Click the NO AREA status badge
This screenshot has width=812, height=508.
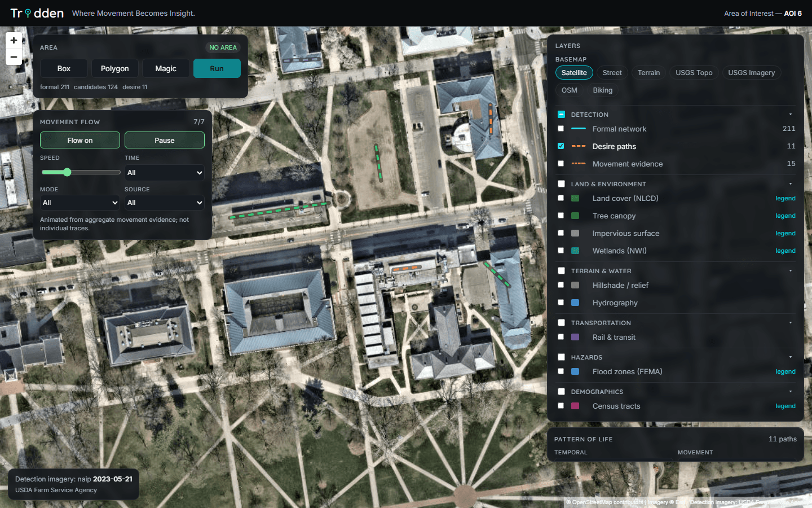[x=223, y=47]
